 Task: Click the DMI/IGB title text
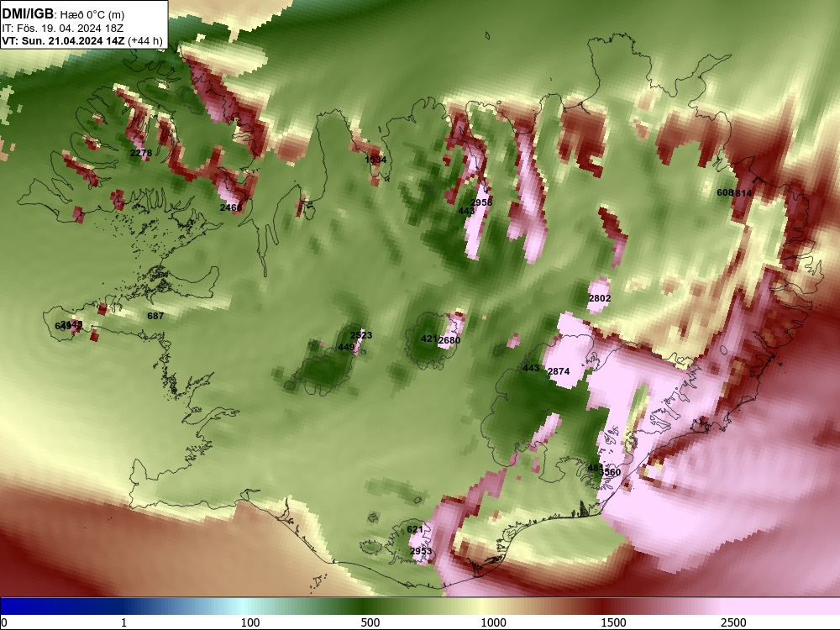click(x=28, y=13)
